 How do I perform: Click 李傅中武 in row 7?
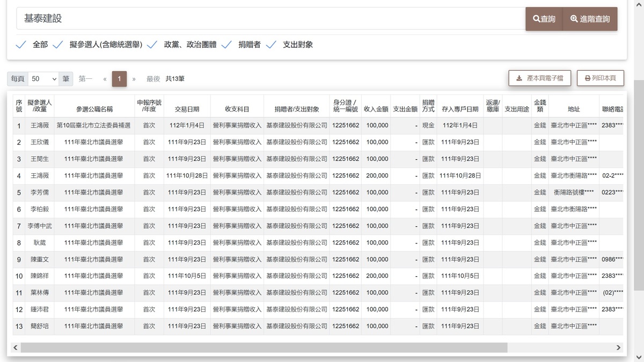pyautogui.click(x=40, y=226)
